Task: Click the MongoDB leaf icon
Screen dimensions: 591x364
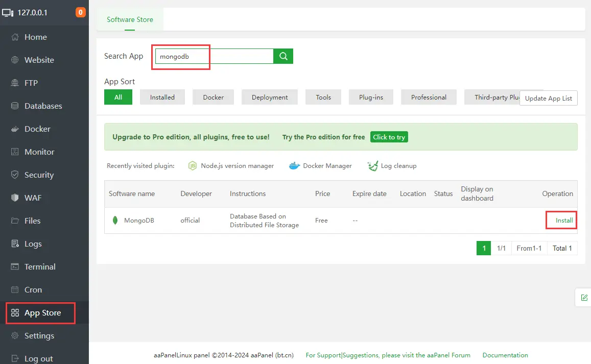Action: (x=115, y=221)
